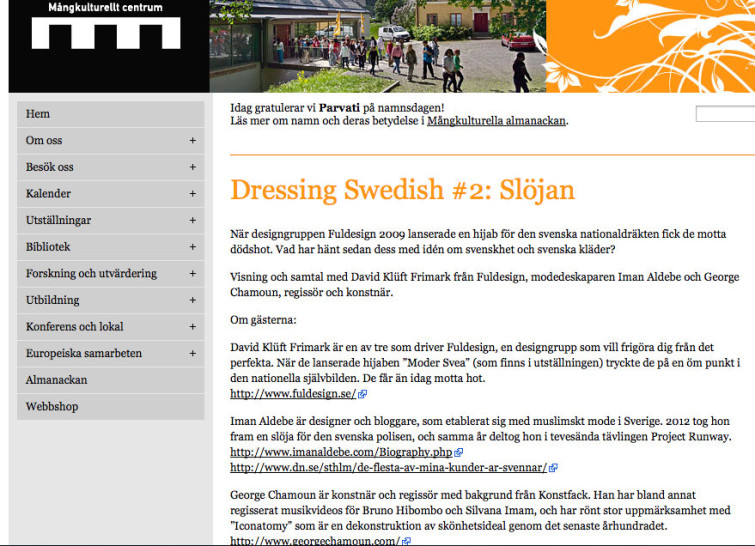Expand Utställningar submenu
Screen dimensions: 755x546
click(192, 220)
